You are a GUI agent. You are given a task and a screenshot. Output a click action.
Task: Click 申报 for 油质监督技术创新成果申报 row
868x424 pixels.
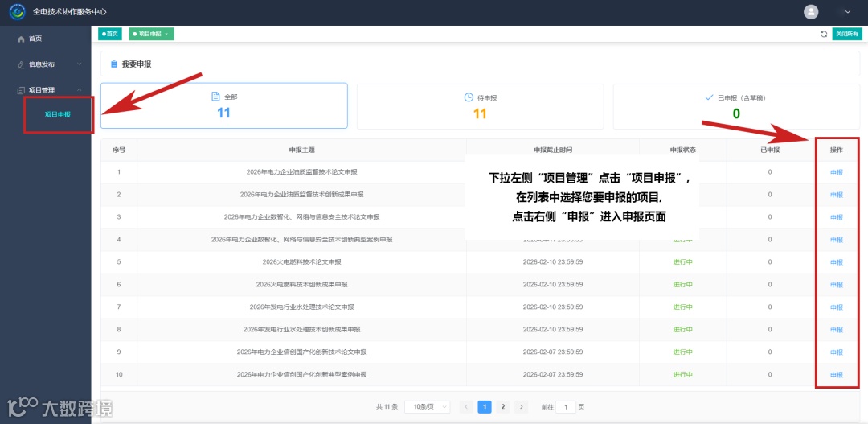coord(837,195)
